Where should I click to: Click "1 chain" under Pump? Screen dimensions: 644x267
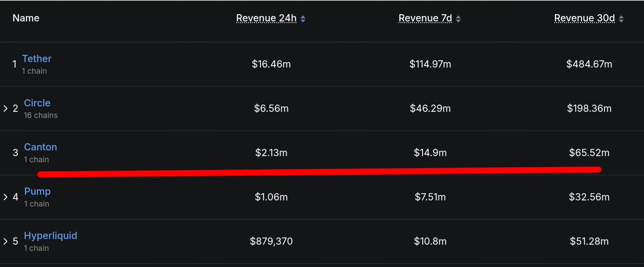click(x=36, y=204)
